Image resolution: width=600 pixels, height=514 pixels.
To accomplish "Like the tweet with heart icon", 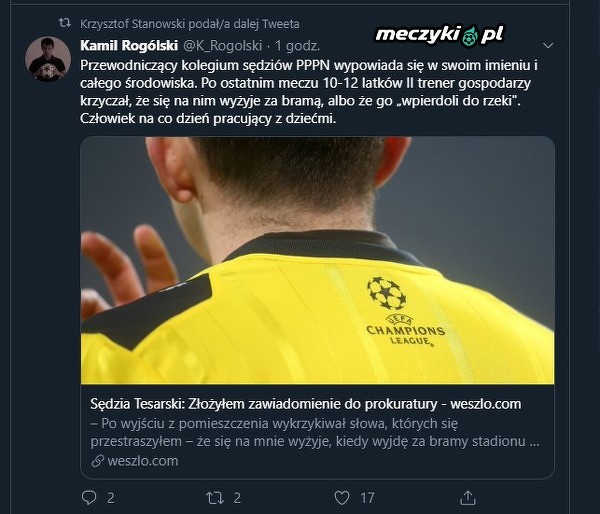I will (x=342, y=498).
